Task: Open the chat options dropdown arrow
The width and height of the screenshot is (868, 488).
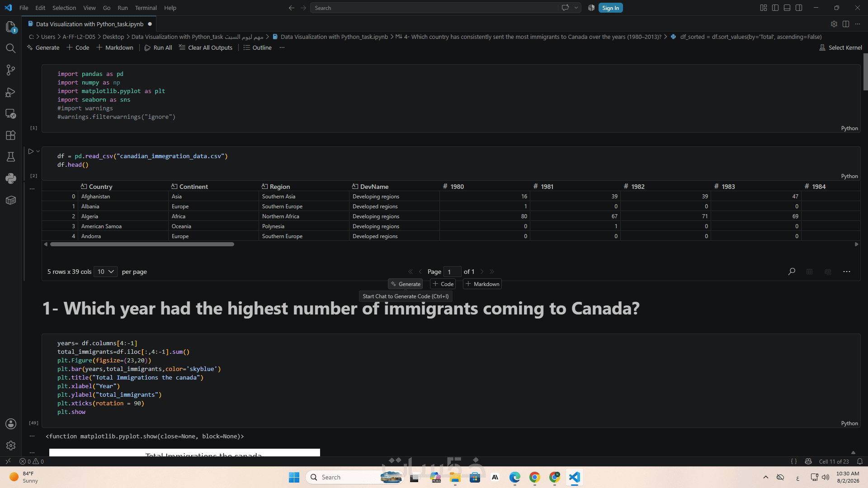Action: (576, 8)
